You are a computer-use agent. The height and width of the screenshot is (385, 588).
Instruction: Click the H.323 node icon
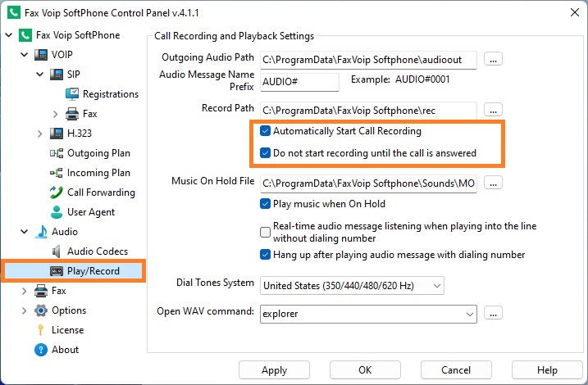57,134
